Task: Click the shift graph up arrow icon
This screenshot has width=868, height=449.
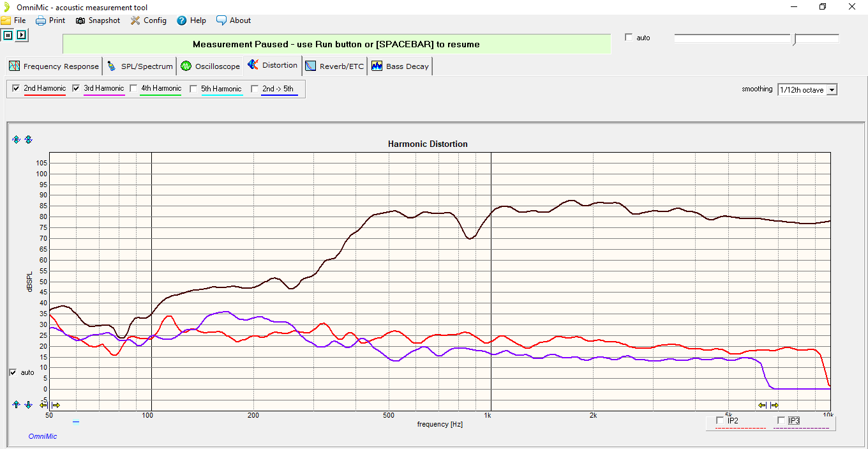Action: click(x=16, y=404)
